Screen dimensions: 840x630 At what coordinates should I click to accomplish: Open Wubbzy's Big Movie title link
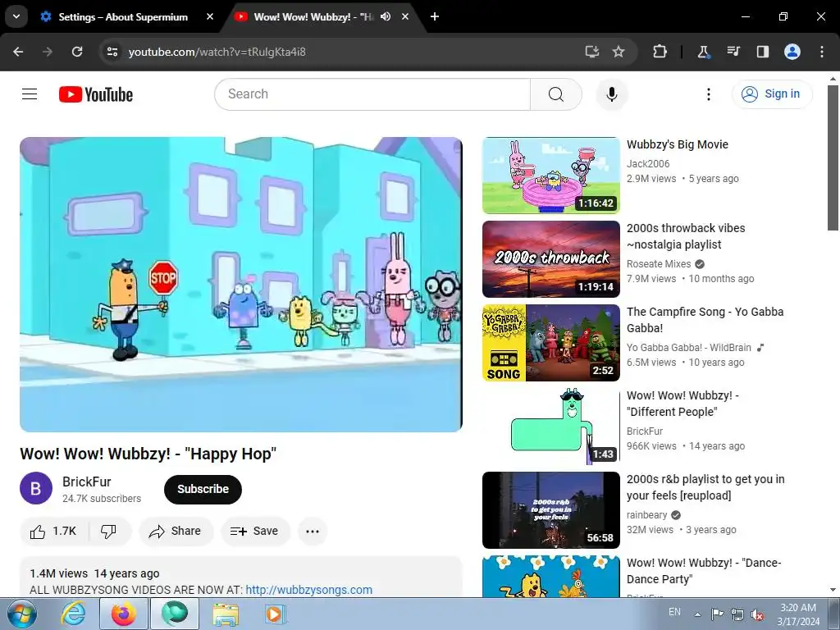(677, 144)
